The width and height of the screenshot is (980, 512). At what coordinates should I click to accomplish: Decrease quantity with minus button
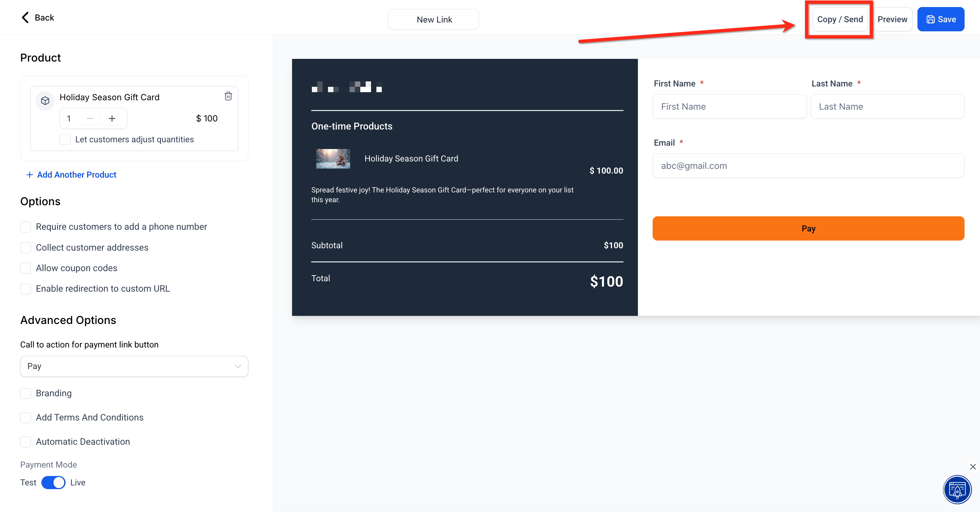[x=90, y=118]
